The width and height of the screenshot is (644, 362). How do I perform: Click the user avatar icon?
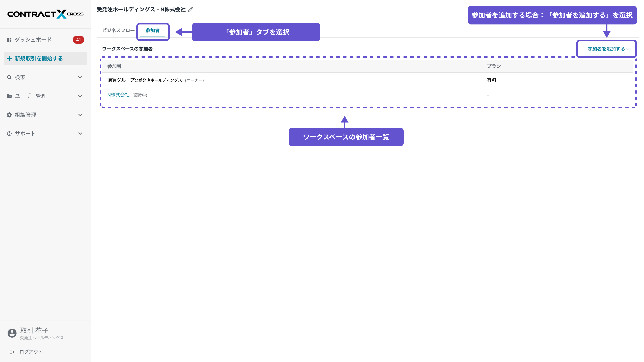coord(12,333)
